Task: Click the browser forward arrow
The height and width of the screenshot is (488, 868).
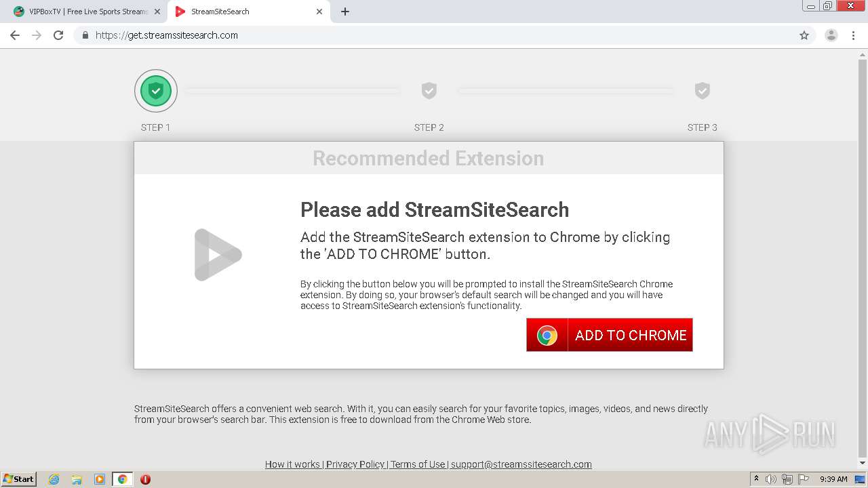Action: click(37, 35)
